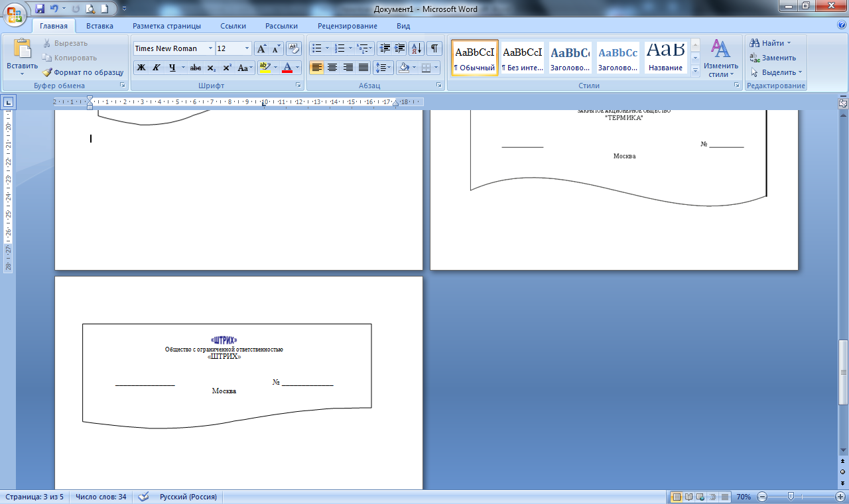Click zoom in plus button
849x504 pixels.
point(841,497)
